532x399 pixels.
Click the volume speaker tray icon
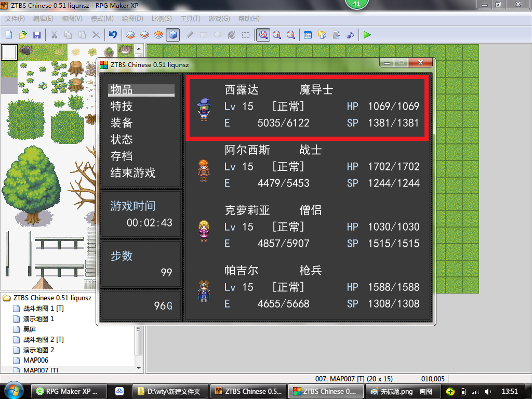tap(488, 392)
